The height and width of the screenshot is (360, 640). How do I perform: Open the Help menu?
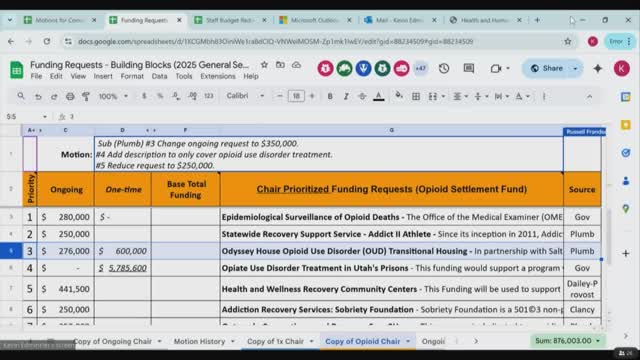point(251,76)
